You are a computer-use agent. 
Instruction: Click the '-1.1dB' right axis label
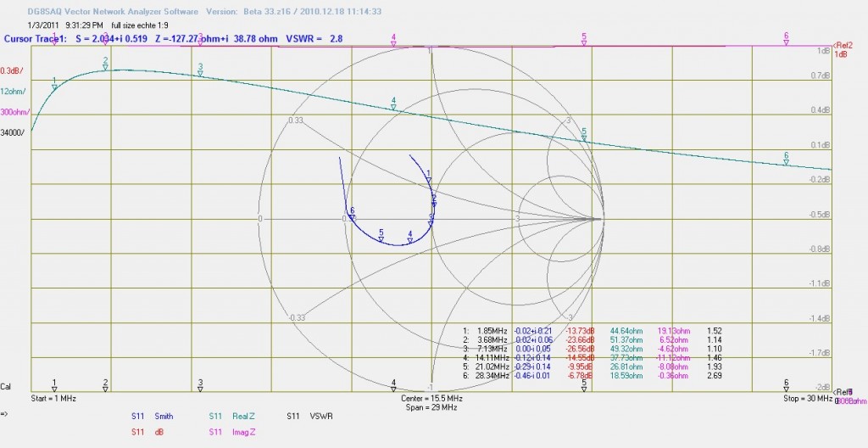click(821, 284)
